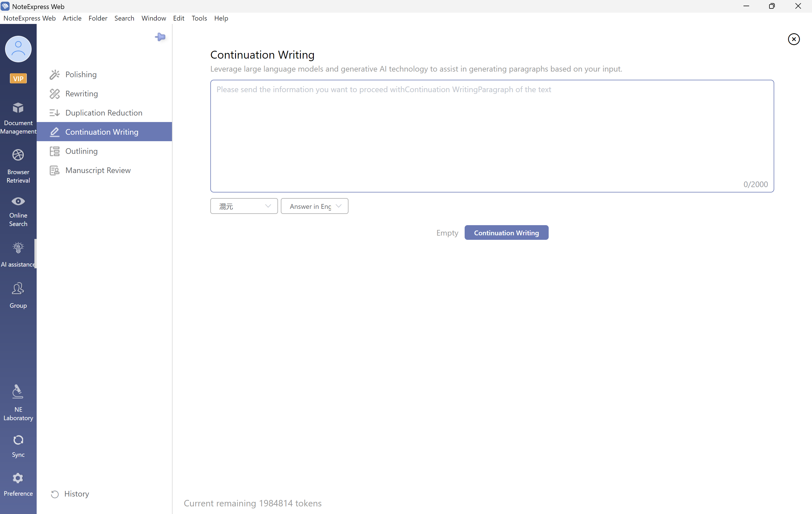The height and width of the screenshot is (514, 812).
Task: Open the Article menu
Action: click(72, 18)
